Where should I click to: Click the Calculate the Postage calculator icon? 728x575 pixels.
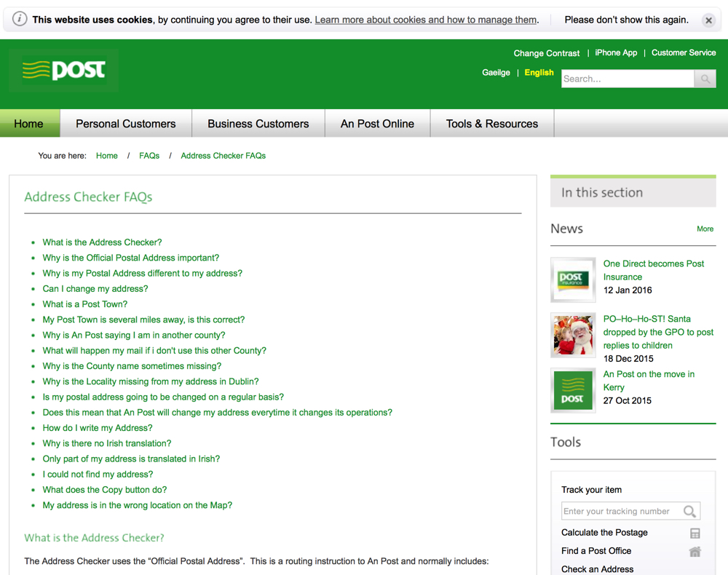(x=695, y=533)
